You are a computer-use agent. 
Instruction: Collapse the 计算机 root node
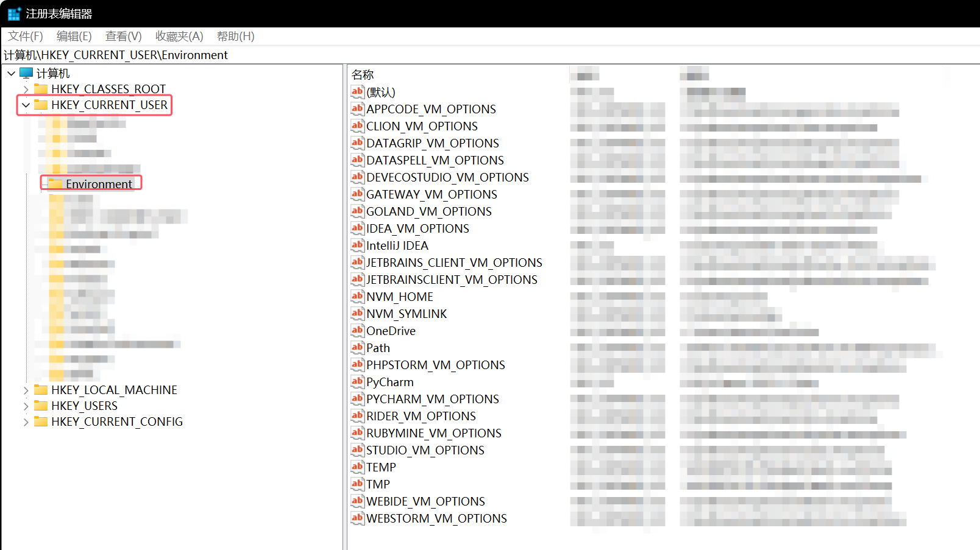[11, 74]
